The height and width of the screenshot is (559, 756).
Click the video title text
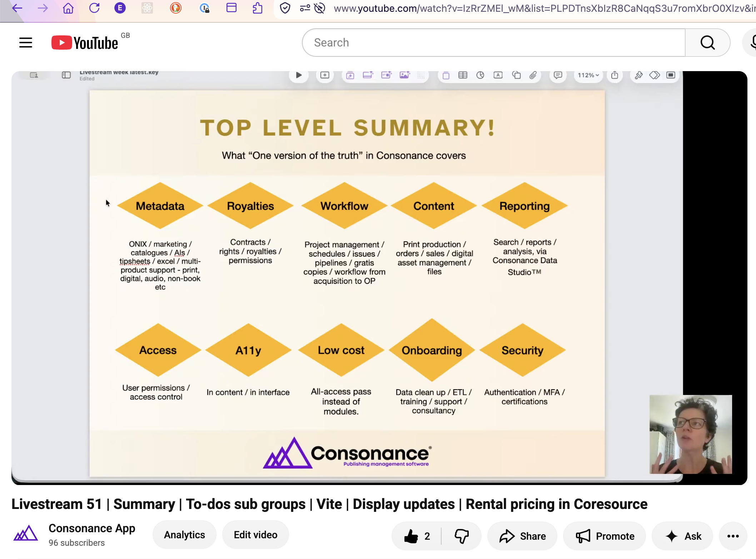tap(329, 504)
